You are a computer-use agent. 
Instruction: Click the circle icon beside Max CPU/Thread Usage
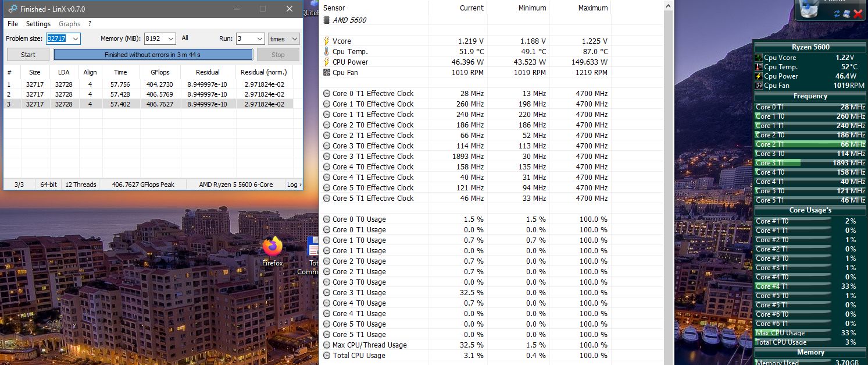pyautogui.click(x=327, y=345)
